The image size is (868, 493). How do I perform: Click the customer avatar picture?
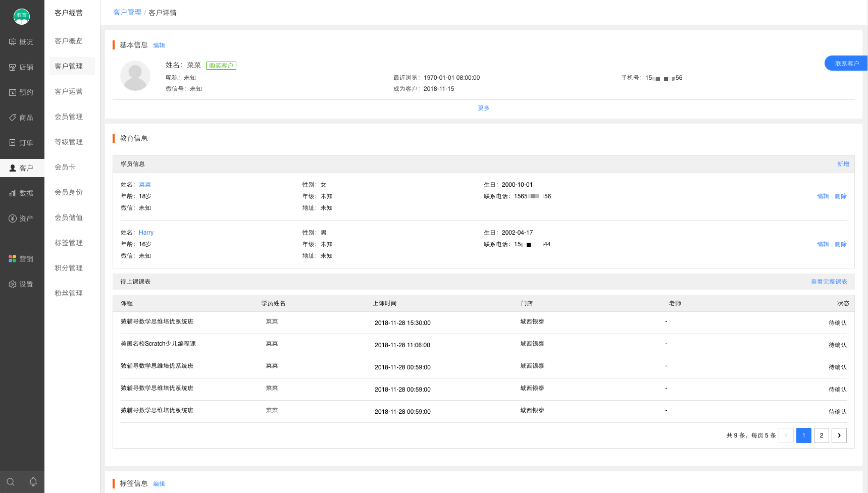coord(135,76)
